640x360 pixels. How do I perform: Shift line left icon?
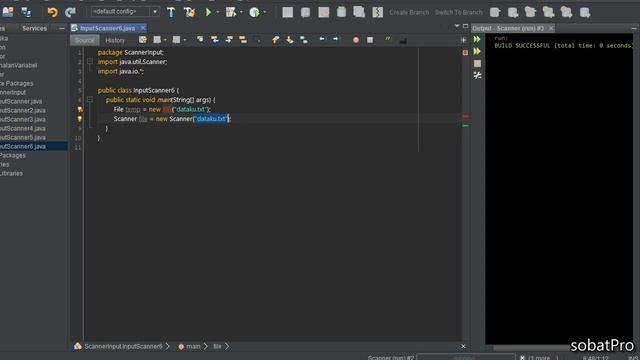click(322, 39)
